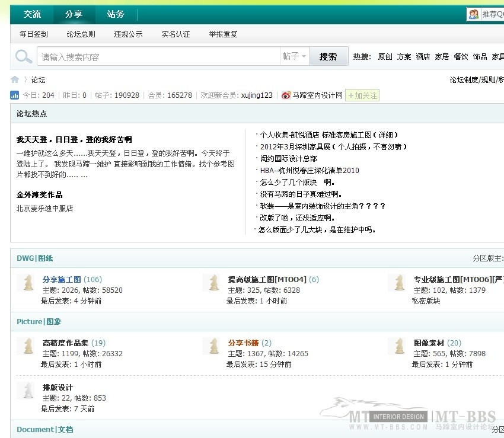The image size is (504, 438).
Task: Click the magnifying glass search icon
Action: [x=23, y=56]
